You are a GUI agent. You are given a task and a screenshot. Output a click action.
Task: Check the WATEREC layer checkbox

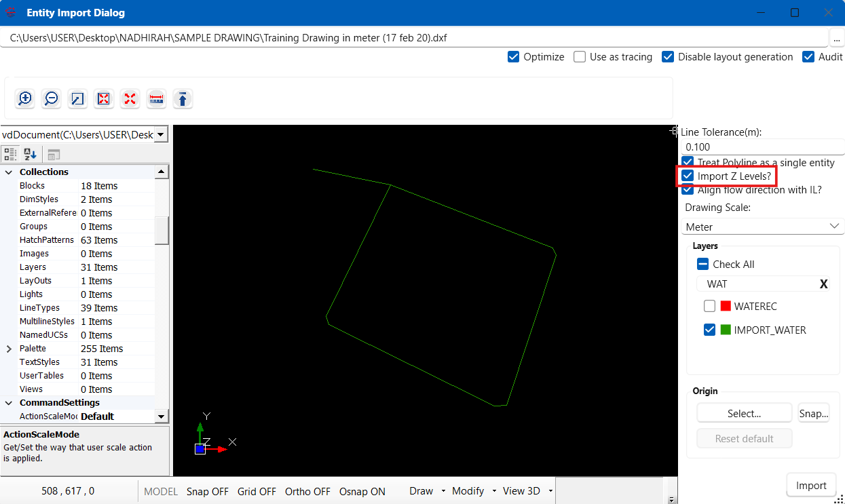point(710,307)
